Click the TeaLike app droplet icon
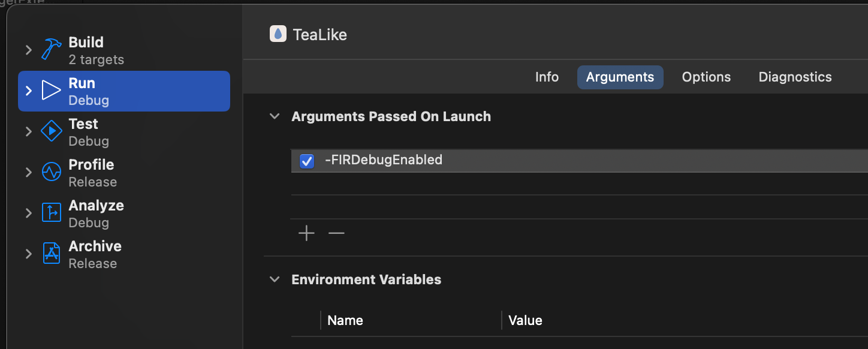The image size is (868, 349). pyautogui.click(x=278, y=34)
